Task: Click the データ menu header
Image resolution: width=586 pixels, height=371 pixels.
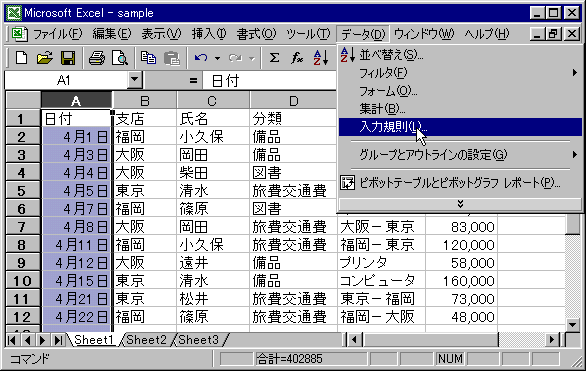Action: click(x=363, y=34)
